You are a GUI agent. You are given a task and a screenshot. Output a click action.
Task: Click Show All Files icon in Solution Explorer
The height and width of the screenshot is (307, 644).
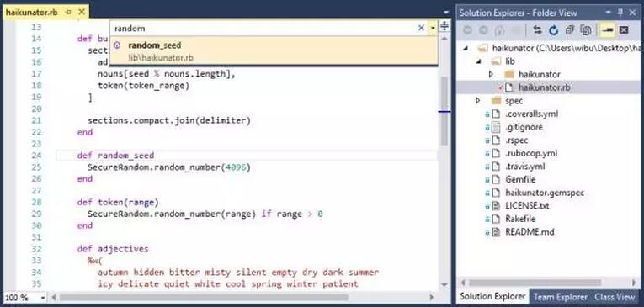coord(585,29)
